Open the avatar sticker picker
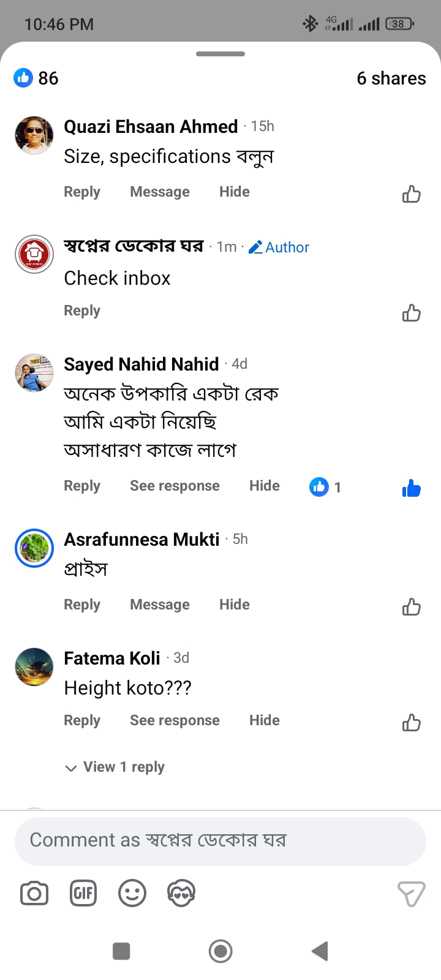 (x=181, y=894)
